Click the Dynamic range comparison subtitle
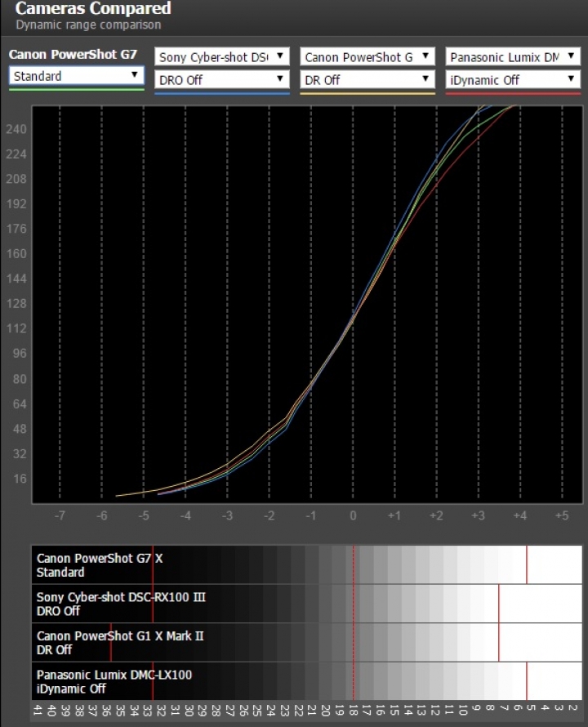This screenshot has width=588, height=727. point(88,25)
